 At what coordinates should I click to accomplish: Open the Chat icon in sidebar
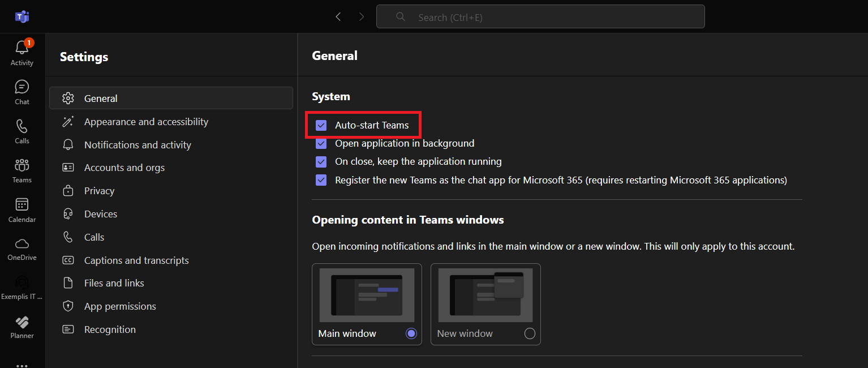pos(22,87)
